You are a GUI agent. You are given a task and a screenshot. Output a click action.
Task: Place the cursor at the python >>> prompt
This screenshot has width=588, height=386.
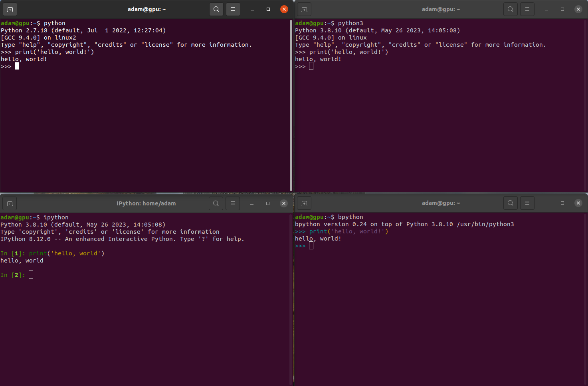[16, 66]
